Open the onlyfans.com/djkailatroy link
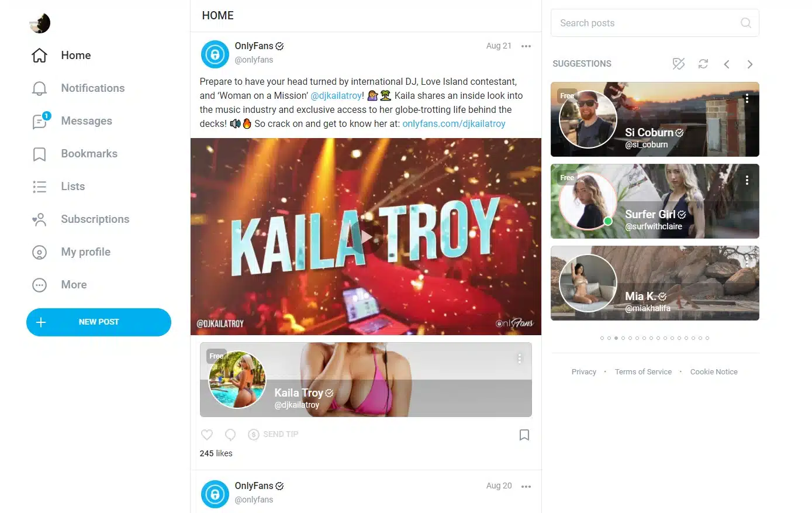Viewport: 812px width, 513px height. tap(454, 123)
